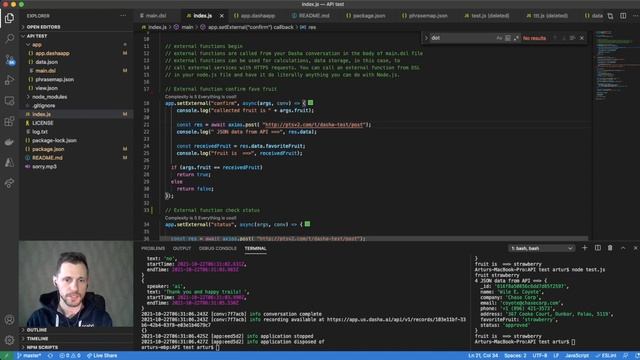Open the Remote Explorer icon in activity bar
The width and height of the screenshot is (640, 360).
click(9, 101)
